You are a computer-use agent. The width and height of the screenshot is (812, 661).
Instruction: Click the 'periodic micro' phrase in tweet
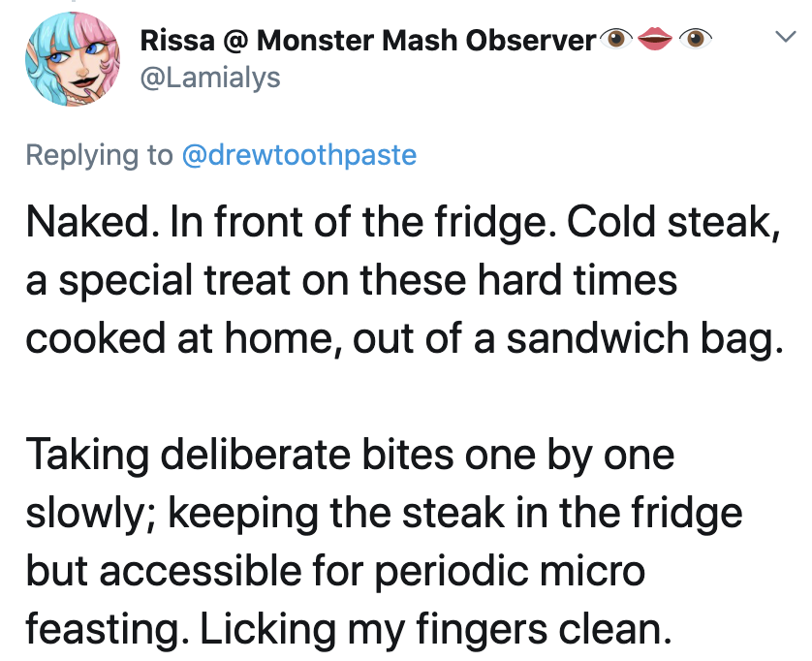coord(510,573)
